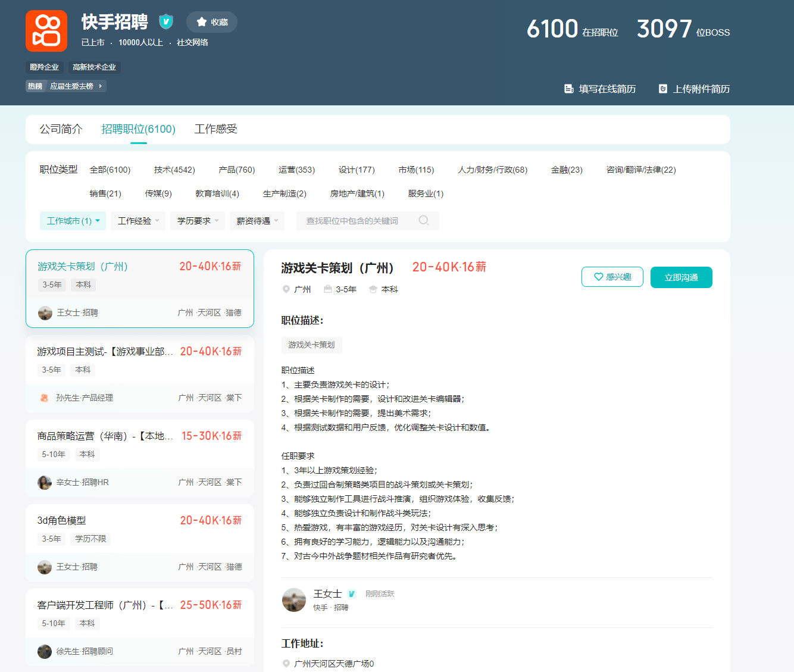Click the 感兴趣 button
The image size is (794, 672).
612,277
